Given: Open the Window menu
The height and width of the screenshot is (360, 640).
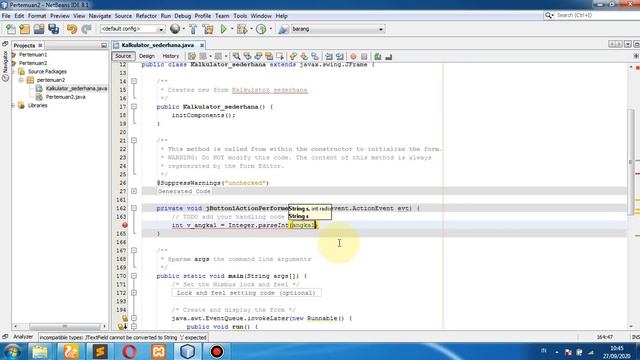Looking at the screenshot, I should tap(261, 16).
